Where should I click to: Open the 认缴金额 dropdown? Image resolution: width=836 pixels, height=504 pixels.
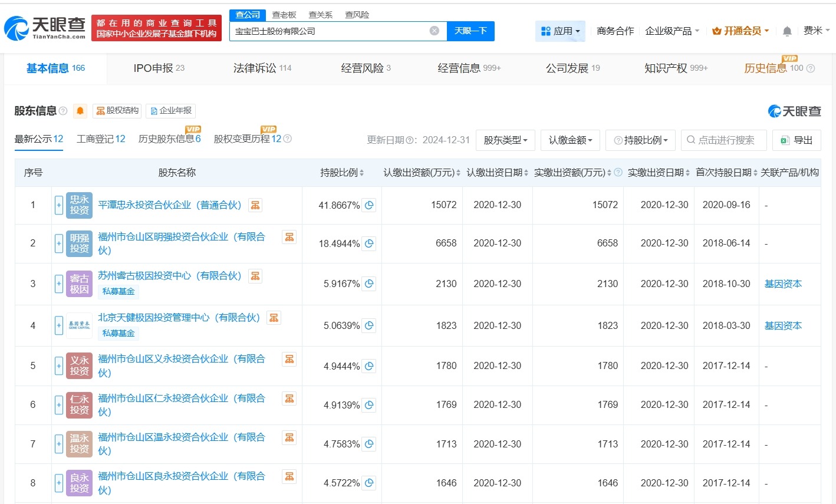tap(570, 140)
